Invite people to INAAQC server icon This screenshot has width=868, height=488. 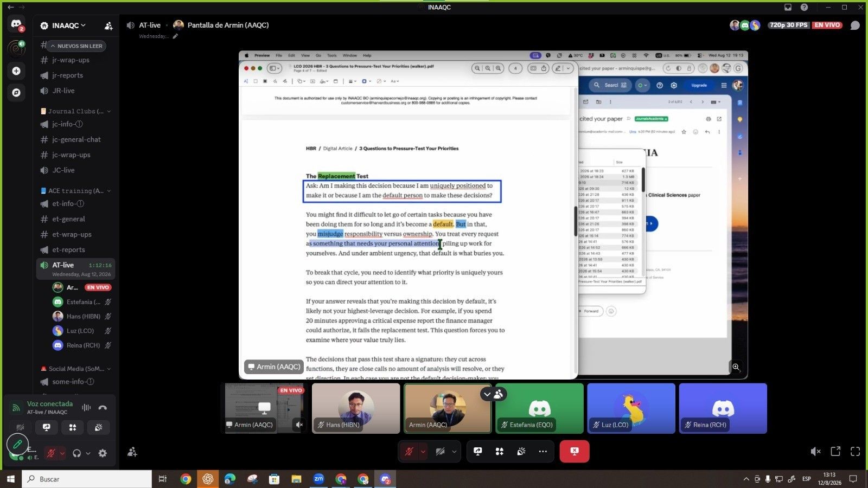(108, 25)
